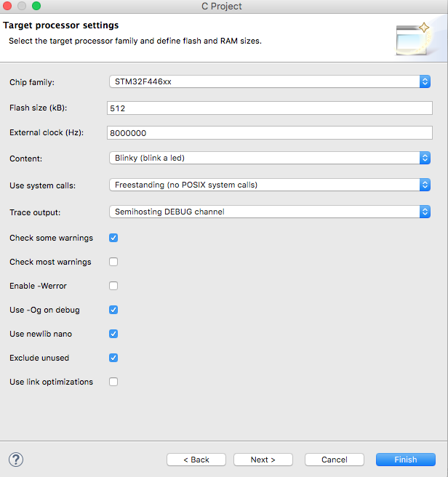
Task: Expand Trace output Semihosting dropdown
Action: [270, 212]
